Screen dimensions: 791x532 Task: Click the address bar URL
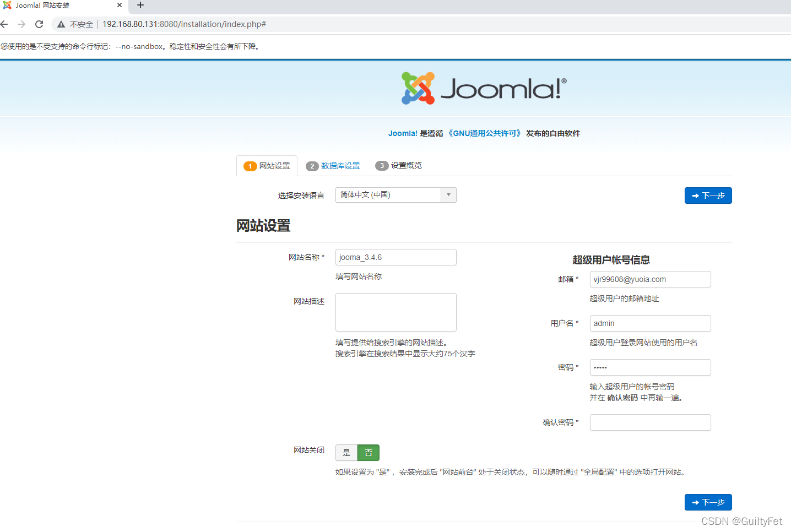pos(184,24)
